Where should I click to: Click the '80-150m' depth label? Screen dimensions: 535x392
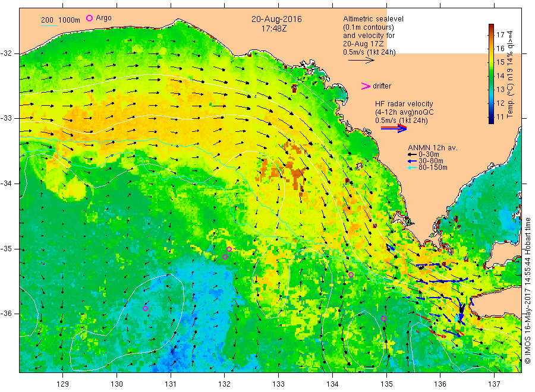tap(433, 167)
